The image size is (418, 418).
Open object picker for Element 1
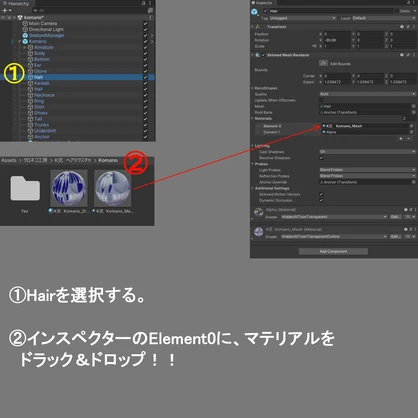[412, 132]
